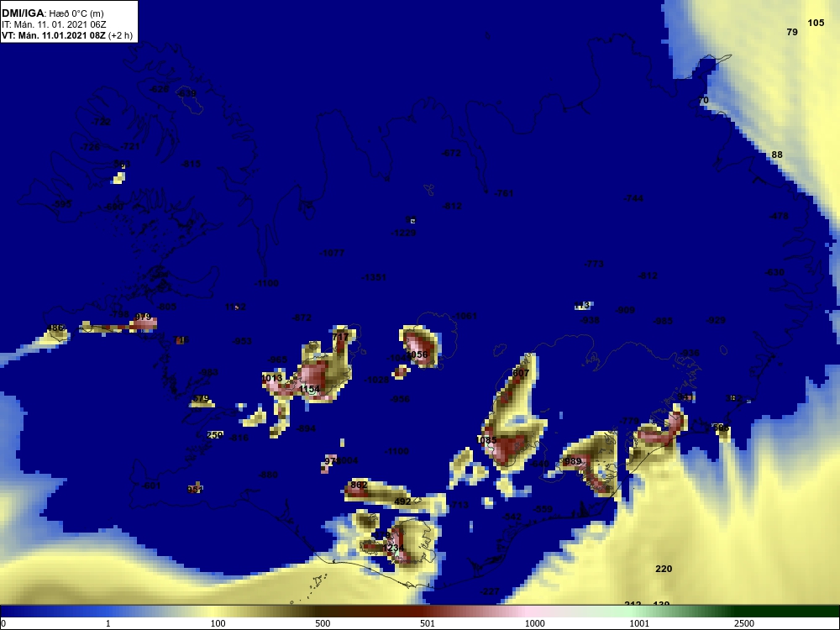Select the '-713' value label
The height and width of the screenshot is (630, 840).
459,505
